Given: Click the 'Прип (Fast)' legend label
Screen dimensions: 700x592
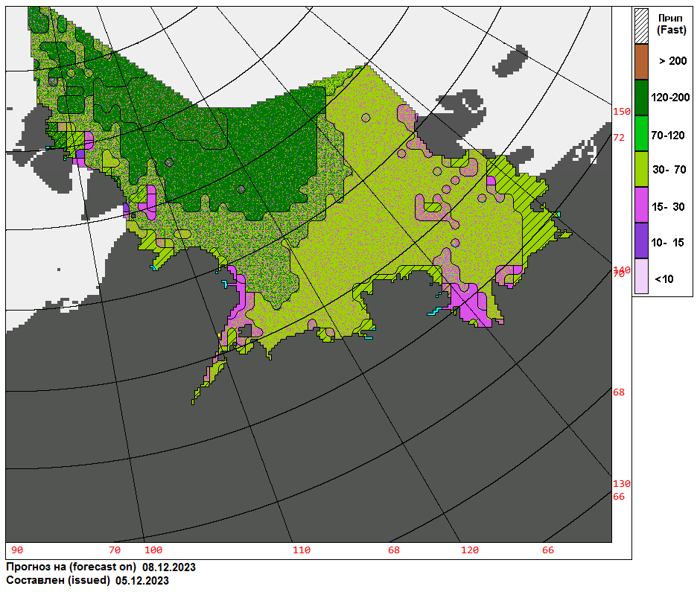Looking at the screenshot, I should point(671,24).
